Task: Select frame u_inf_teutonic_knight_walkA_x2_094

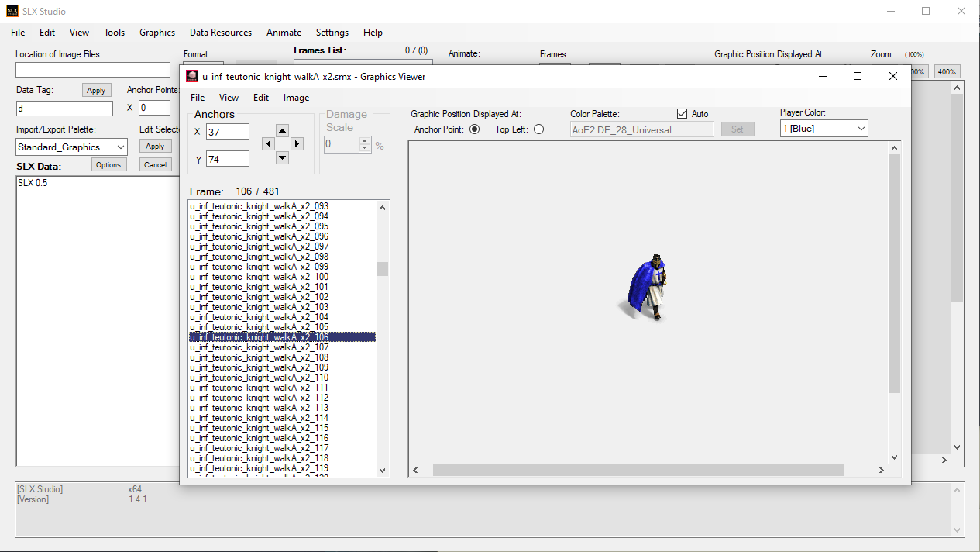Action: point(282,216)
